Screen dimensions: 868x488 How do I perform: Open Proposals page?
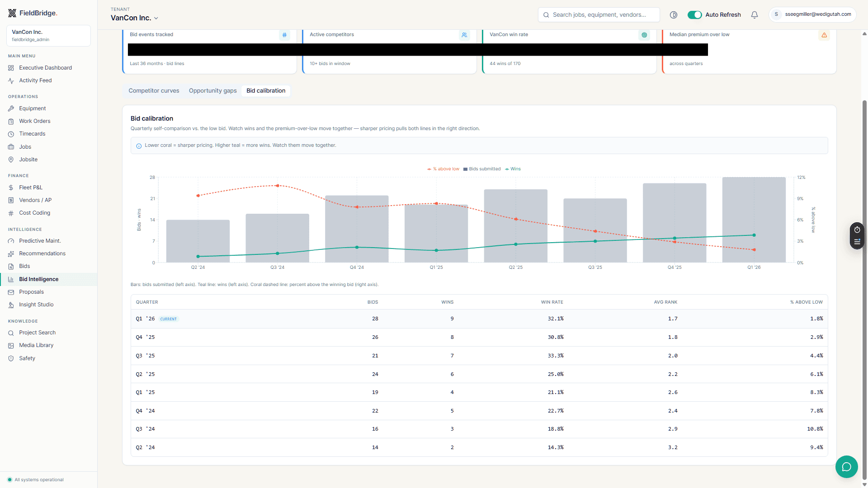pos(31,292)
